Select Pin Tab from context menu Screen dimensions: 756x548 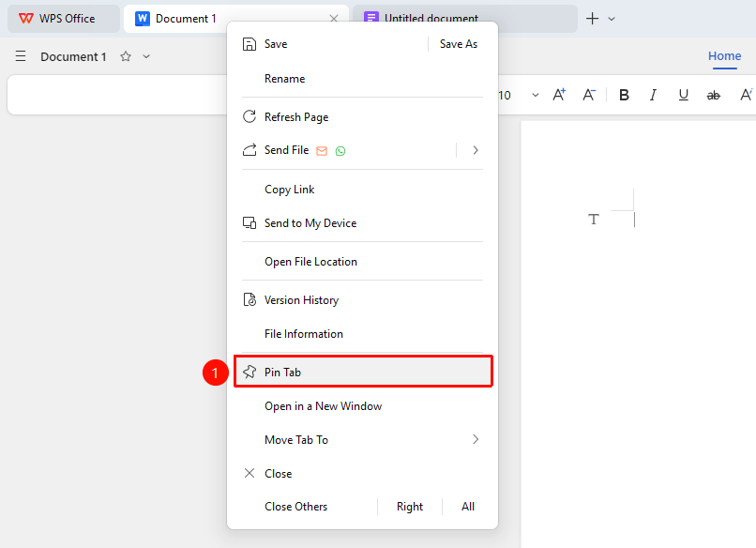point(363,372)
